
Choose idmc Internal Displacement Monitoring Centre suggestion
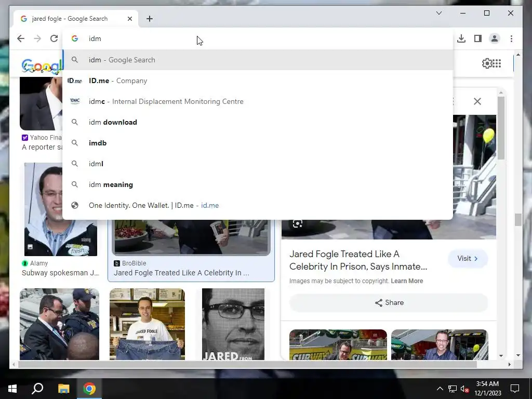pyautogui.click(x=258, y=101)
